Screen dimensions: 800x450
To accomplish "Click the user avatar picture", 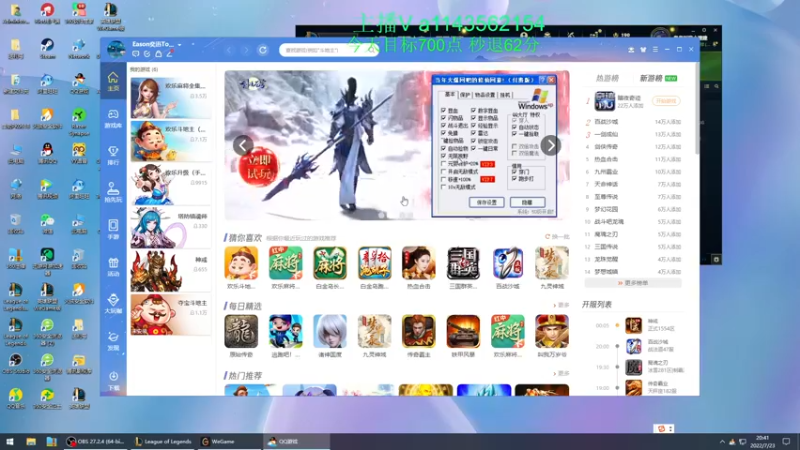I will click(x=116, y=49).
